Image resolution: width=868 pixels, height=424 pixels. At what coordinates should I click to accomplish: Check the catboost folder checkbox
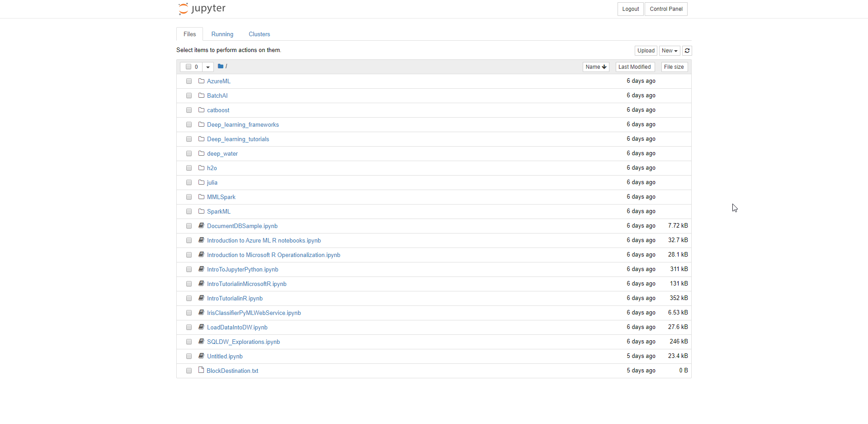[189, 110]
